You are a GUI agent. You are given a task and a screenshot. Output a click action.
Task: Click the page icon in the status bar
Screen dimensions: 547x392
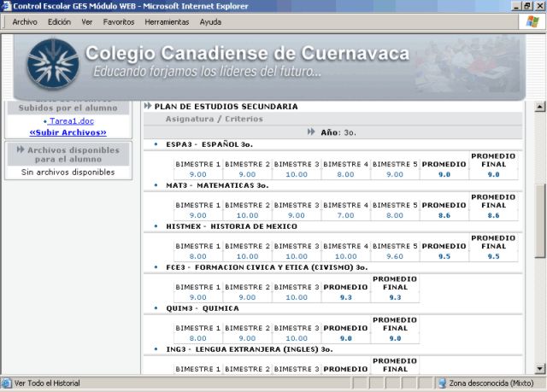coord(7,383)
